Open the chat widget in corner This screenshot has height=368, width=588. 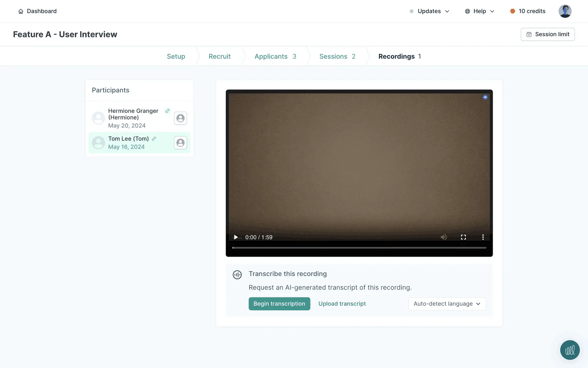[x=570, y=350]
